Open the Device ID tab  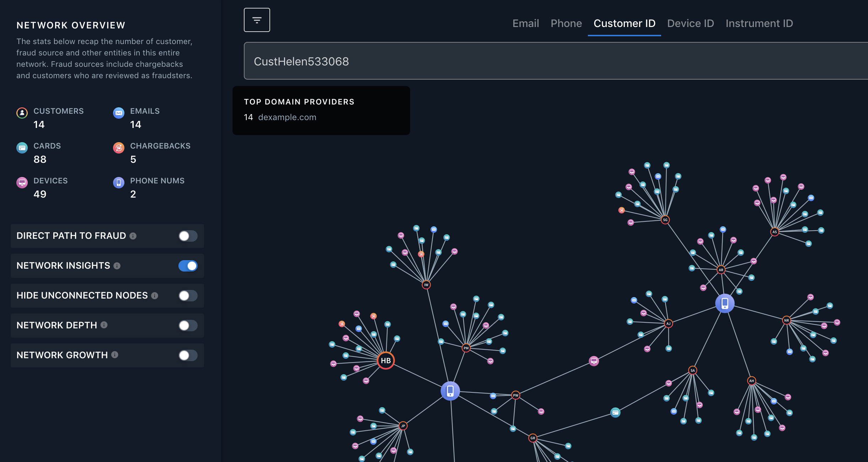point(690,23)
